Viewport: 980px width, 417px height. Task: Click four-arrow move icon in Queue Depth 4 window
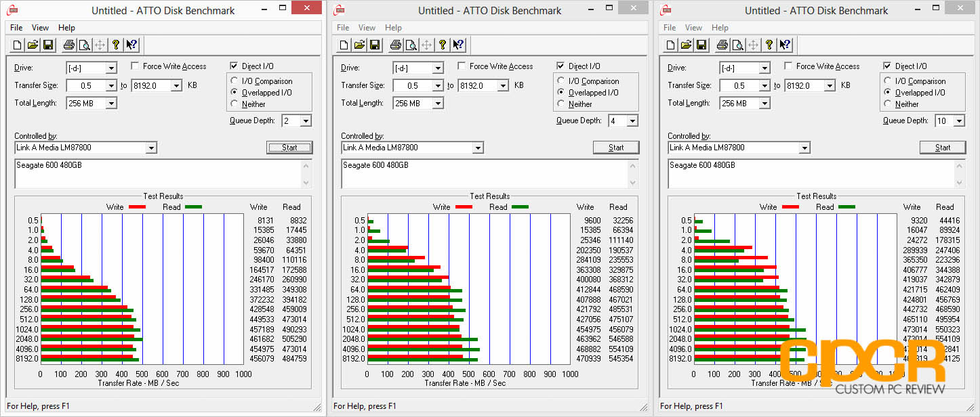[x=426, y=45]
